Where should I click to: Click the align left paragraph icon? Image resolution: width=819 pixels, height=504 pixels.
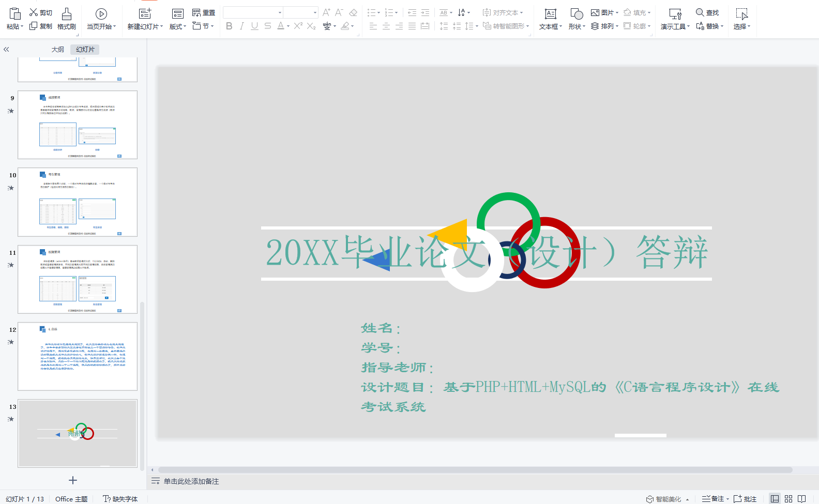click(373, 26)
